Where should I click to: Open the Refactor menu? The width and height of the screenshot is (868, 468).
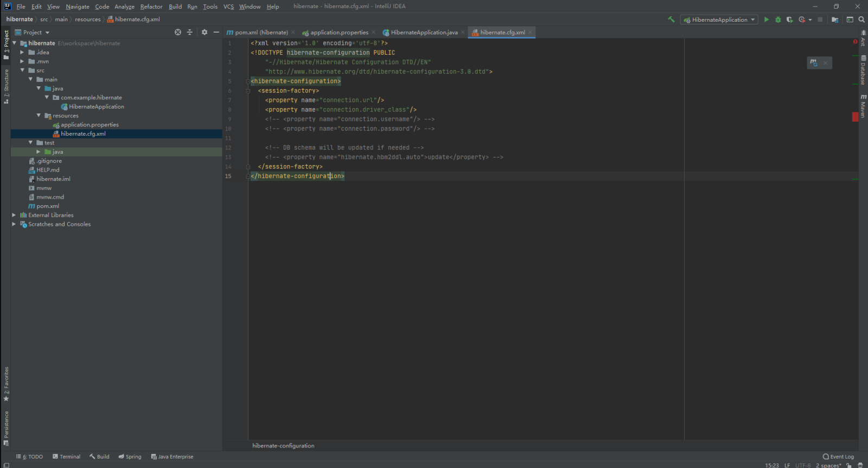point(151,7)
